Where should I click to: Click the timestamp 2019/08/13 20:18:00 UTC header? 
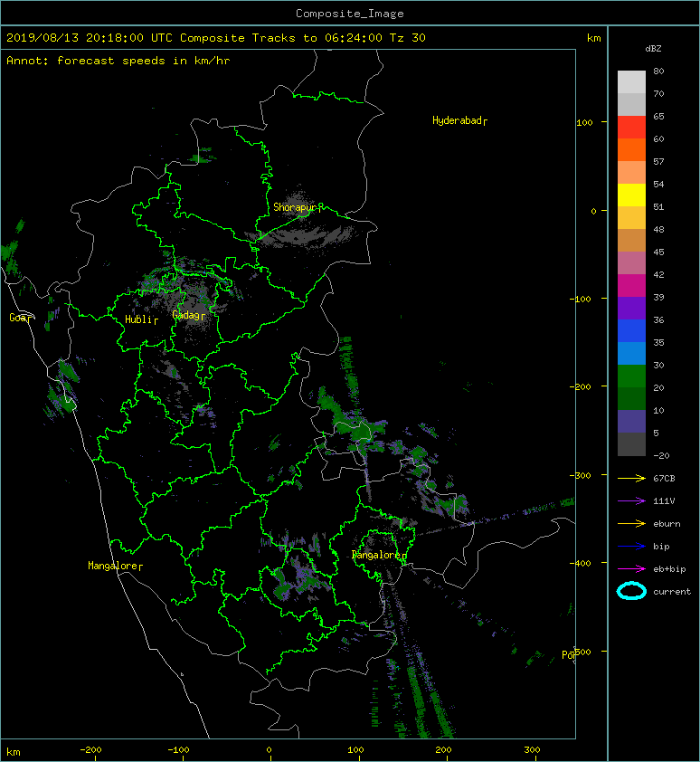click(90, 38)
